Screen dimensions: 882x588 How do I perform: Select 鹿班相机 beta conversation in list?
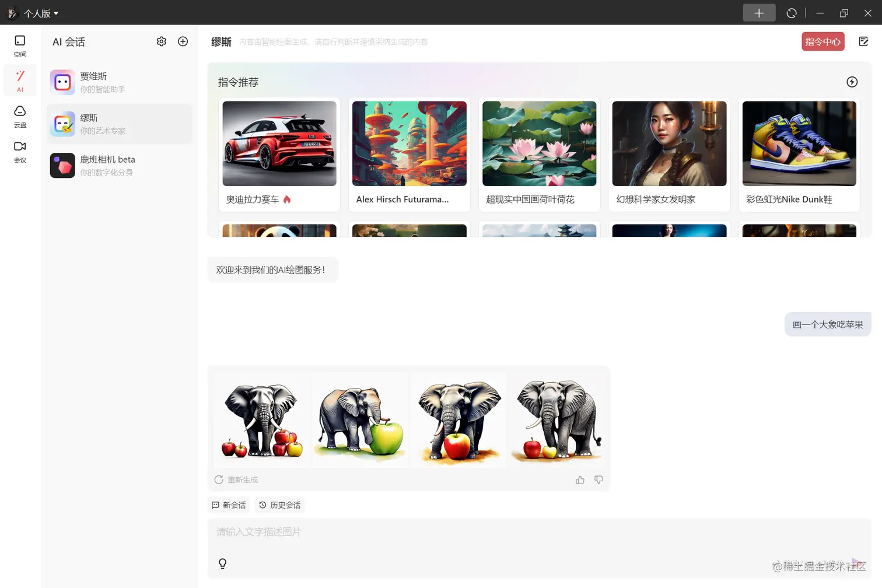[120, 165]
